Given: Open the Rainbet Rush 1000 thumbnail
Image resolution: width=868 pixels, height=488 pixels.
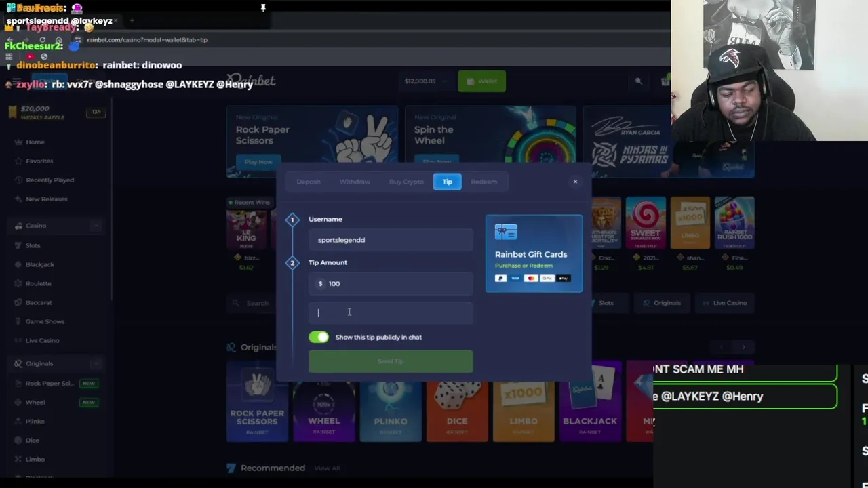Looking at the screenshot, I should [734, 223].
